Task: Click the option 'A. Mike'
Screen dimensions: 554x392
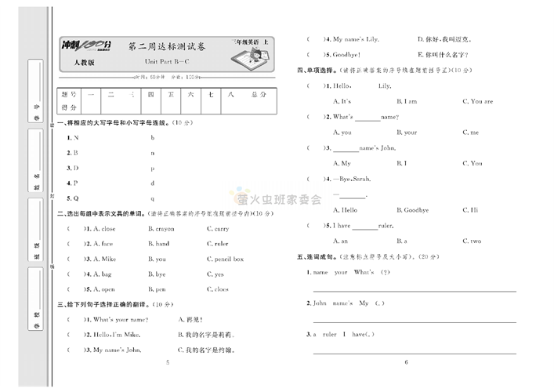Action: [x=104, y=259]
